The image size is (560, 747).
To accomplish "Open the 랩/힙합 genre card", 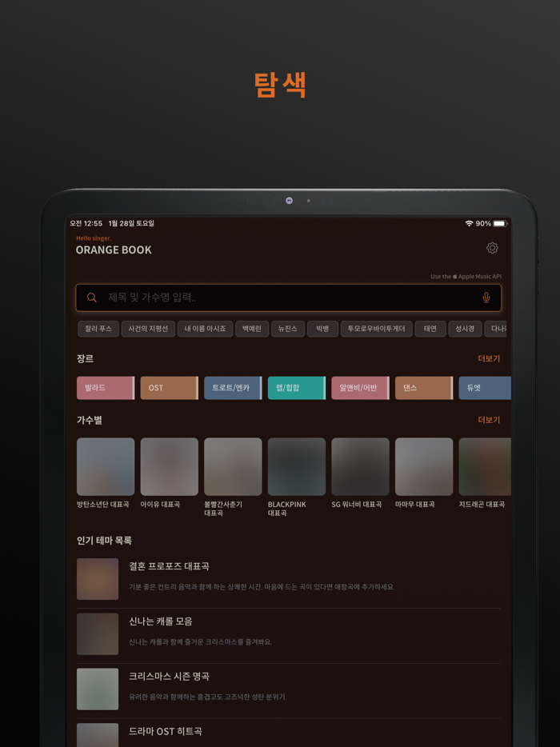I will pyautogui.click(x=297, y=388).
